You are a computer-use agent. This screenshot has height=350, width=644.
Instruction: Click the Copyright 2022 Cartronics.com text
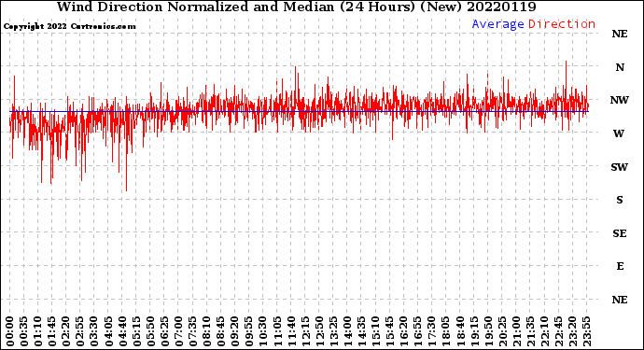[x=69, y=26]
